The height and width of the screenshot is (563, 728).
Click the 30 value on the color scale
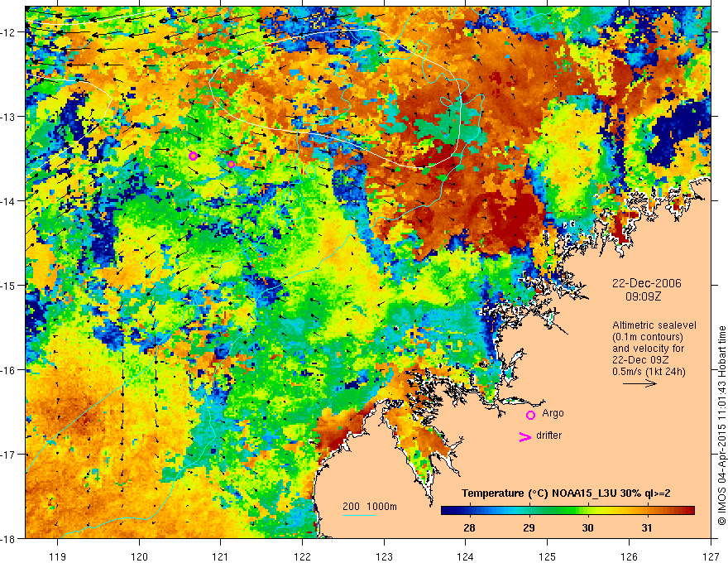[x=588, y=527]
